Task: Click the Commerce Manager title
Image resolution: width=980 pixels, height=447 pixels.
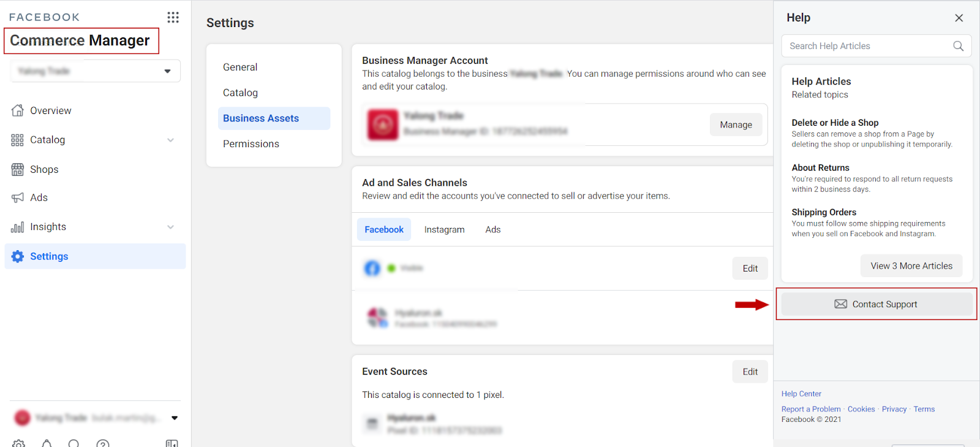Action: tap(80, 40)
